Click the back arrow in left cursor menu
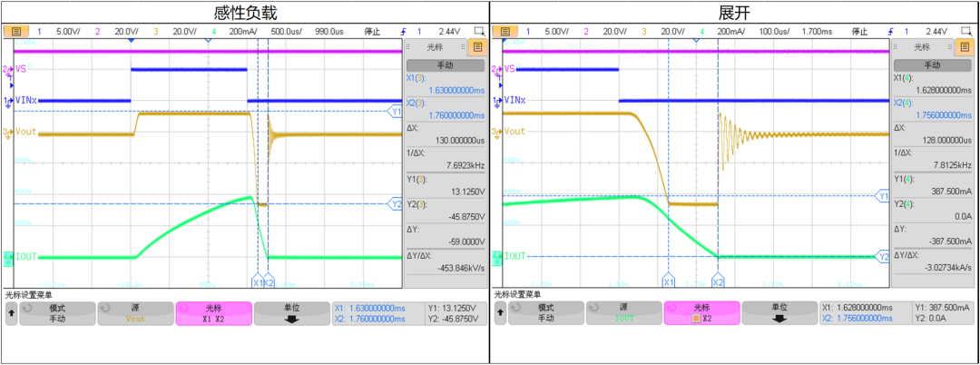 (11, 313)
